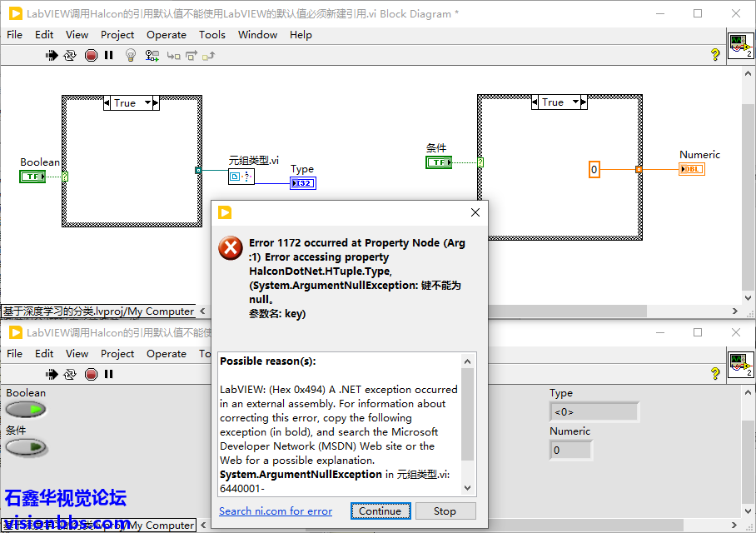Toggle the Boolean switch on front panel
756x533 pixels.
click(x=26, y=409)
